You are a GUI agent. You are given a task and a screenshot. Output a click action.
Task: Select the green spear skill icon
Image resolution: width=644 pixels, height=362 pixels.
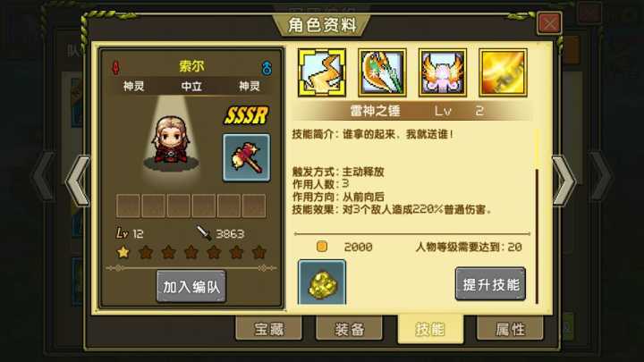(382, 72)
